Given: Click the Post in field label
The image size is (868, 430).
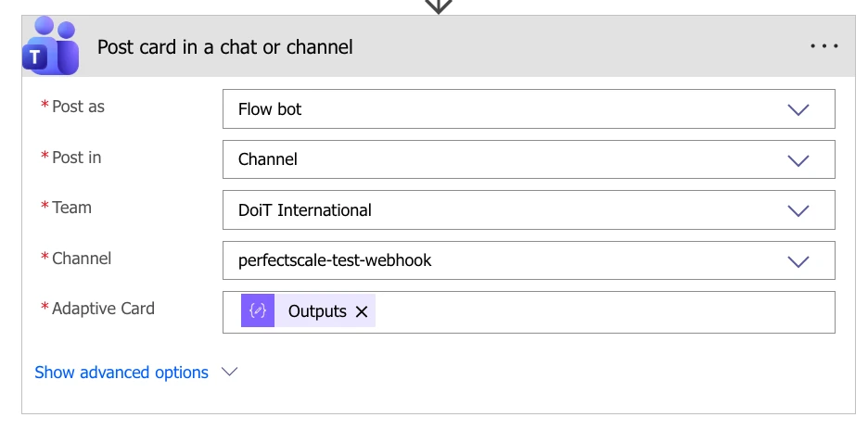Looking at the screenshot, I should tap(76, 158).
